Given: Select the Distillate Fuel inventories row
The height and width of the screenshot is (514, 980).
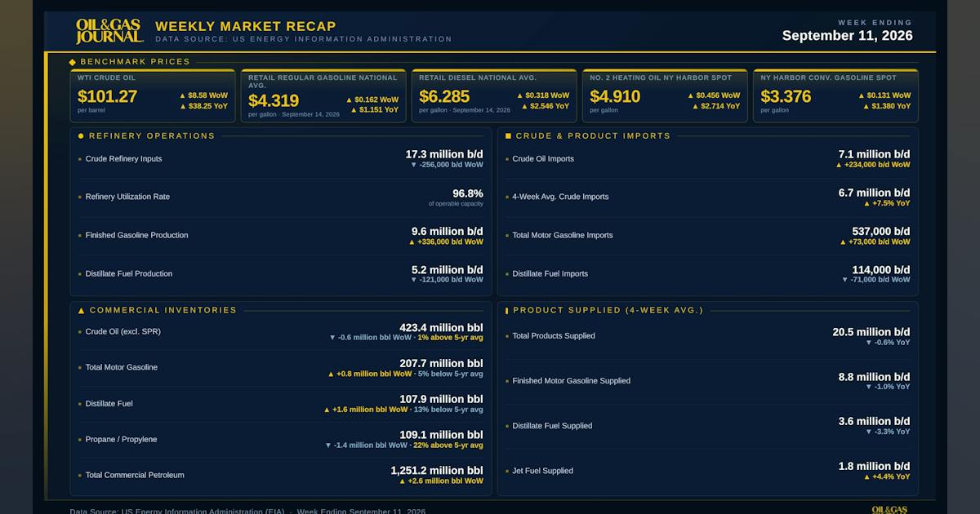Looking at the screenshot, I should pos(281,404).
